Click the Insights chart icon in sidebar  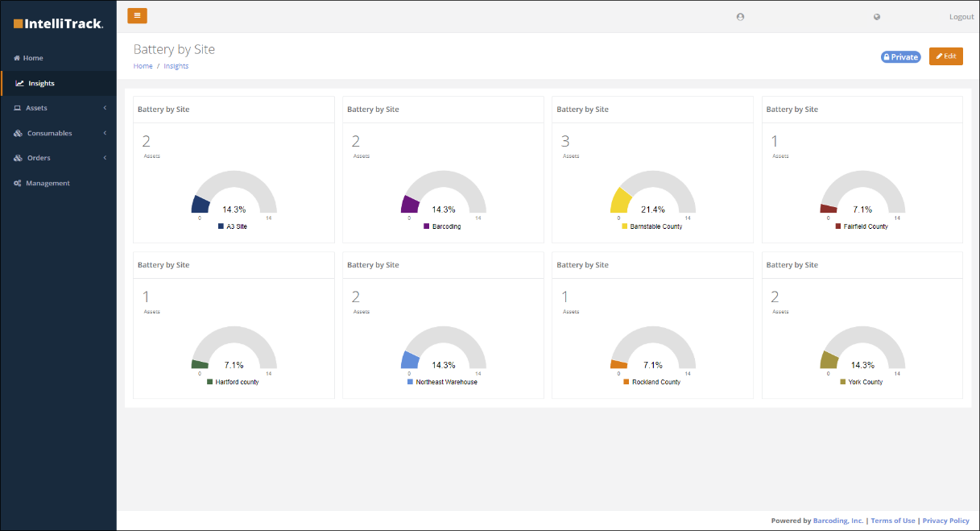click(x=19, y=83)
